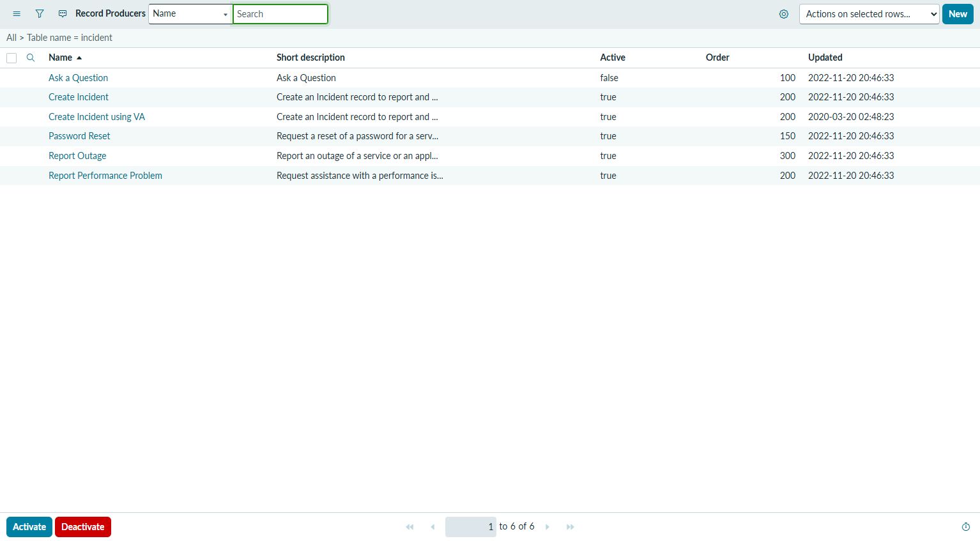This screenshot has width=980, height=541.
Task: Click the Request a reset of a password description
Action: (357, 136)
